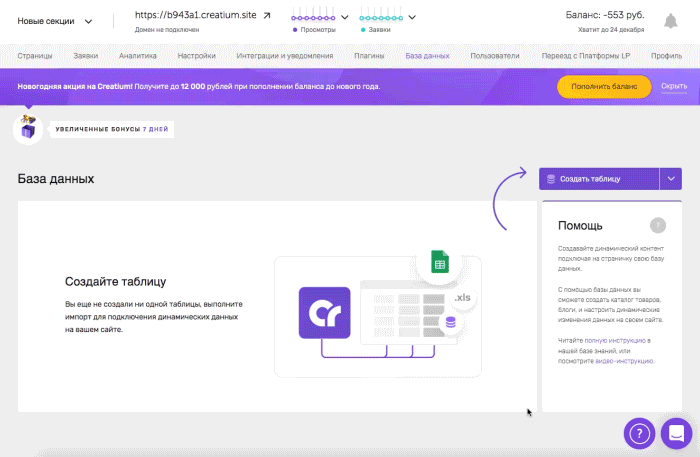700x457 pixels.
Task: Go to Интеграции и уведомления tab
Action: pyautogui.click(x=285, y=56)
